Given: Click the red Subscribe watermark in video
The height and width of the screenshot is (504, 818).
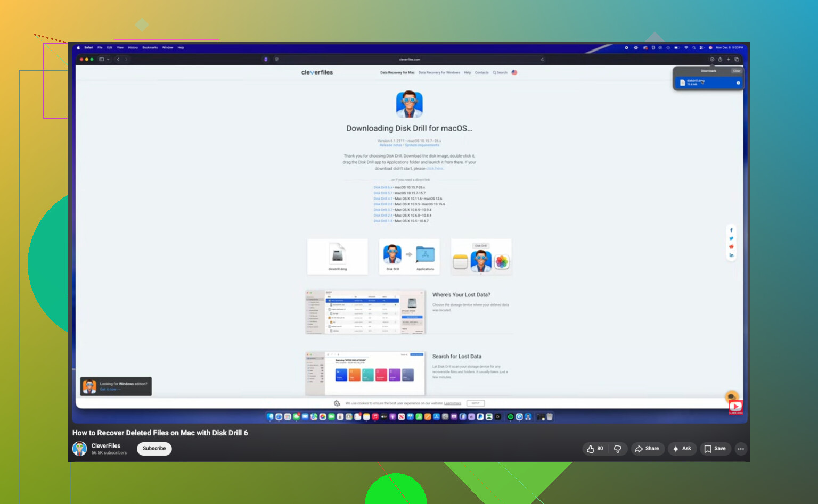Looking at the screenshot, I should pos(735,408).
